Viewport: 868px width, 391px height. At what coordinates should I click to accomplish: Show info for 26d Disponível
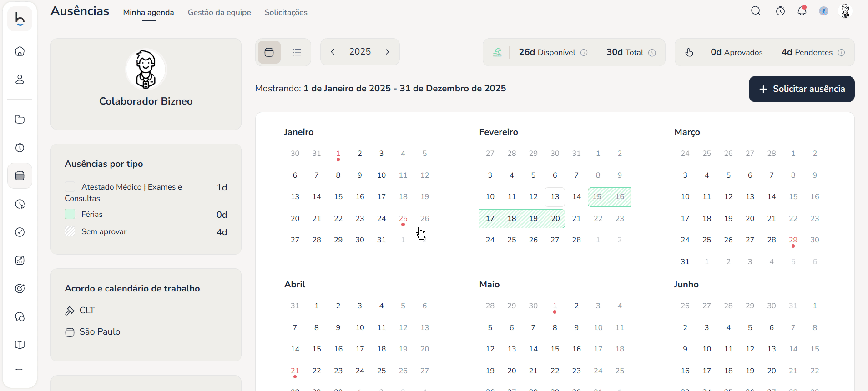click(x=584, y=53)
